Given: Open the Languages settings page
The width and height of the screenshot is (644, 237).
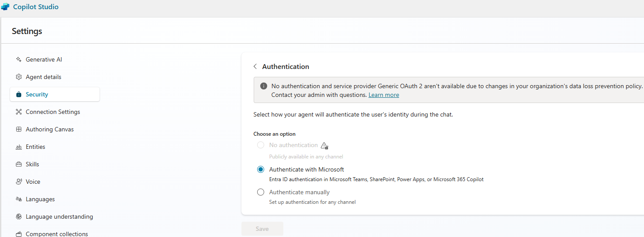Looking at the screenshot, I should 40,199.
